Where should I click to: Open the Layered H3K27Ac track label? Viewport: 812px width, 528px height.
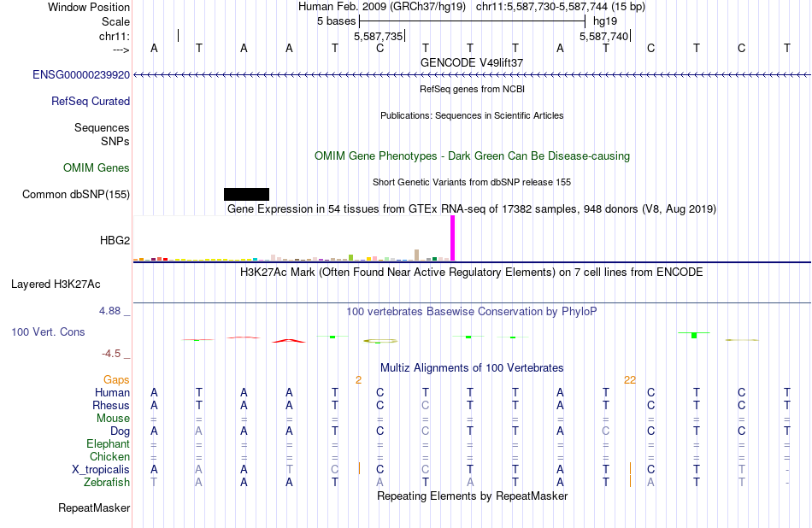click(56, 285)
